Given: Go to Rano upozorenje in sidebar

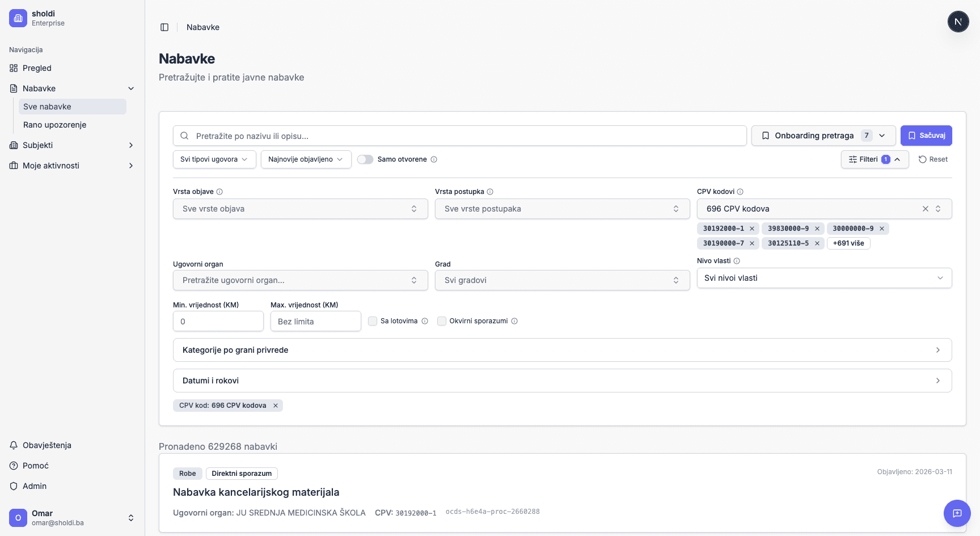Looking at the screenshot, I should pyautogui.click(x=54, y=125).
